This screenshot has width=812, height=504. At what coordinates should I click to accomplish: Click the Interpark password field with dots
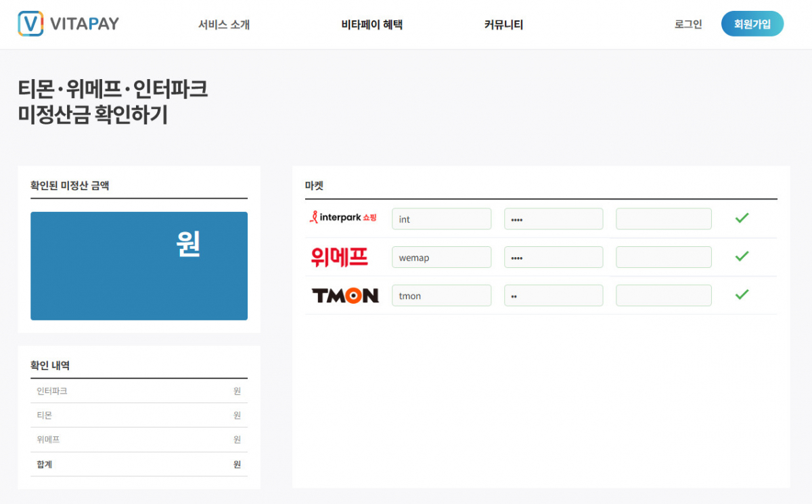pyautogui.click(x=554, y=218)
